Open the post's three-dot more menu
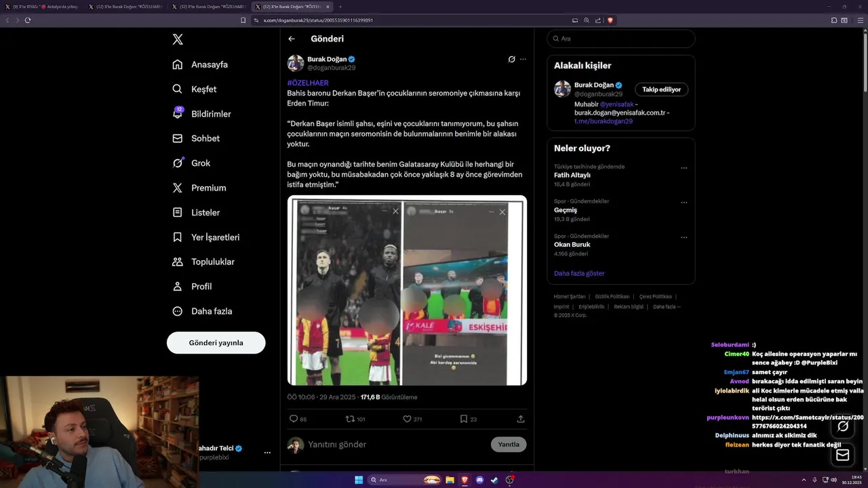 coord(523,59)
